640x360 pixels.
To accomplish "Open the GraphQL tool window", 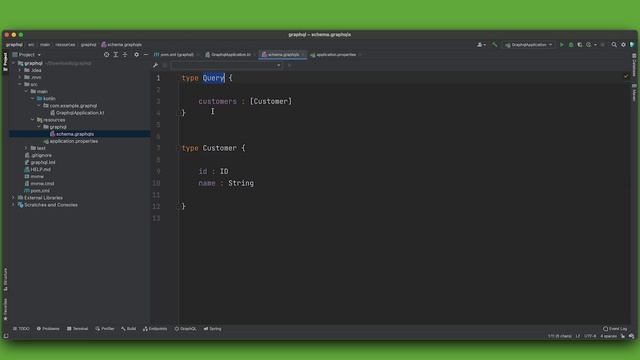I will point(185,329).
